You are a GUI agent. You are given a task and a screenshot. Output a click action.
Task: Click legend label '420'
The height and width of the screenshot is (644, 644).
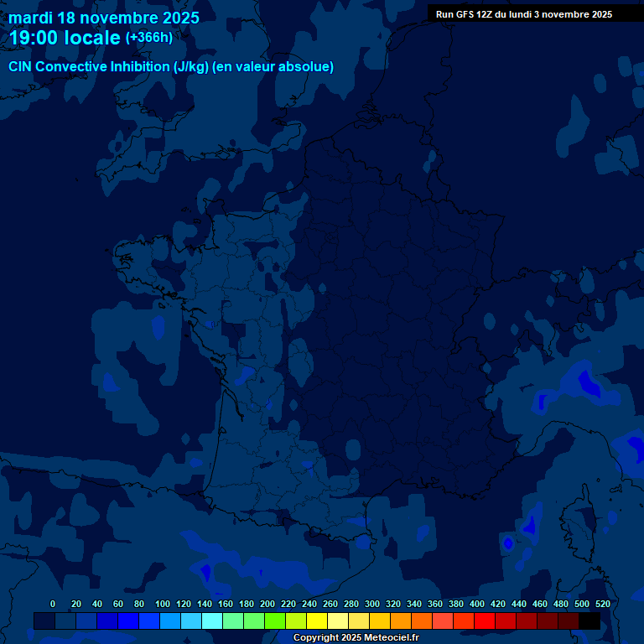tap(497, 604)
